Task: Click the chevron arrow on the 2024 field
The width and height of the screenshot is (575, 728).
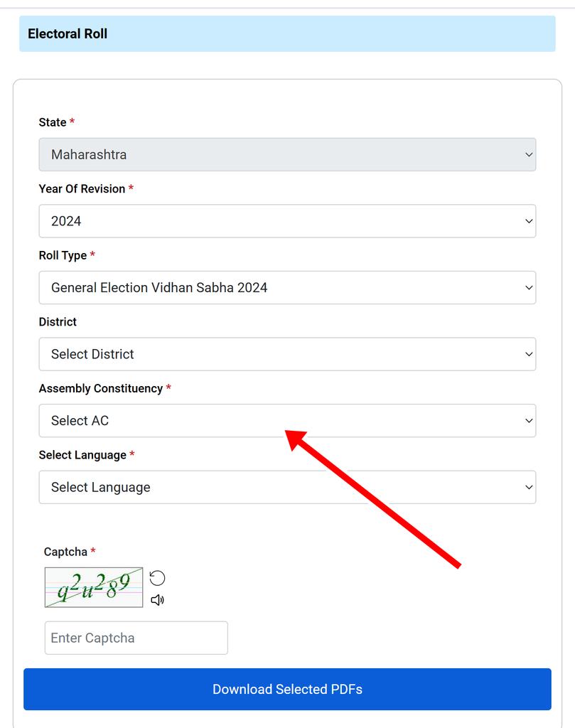Action: tap(529, 221)
